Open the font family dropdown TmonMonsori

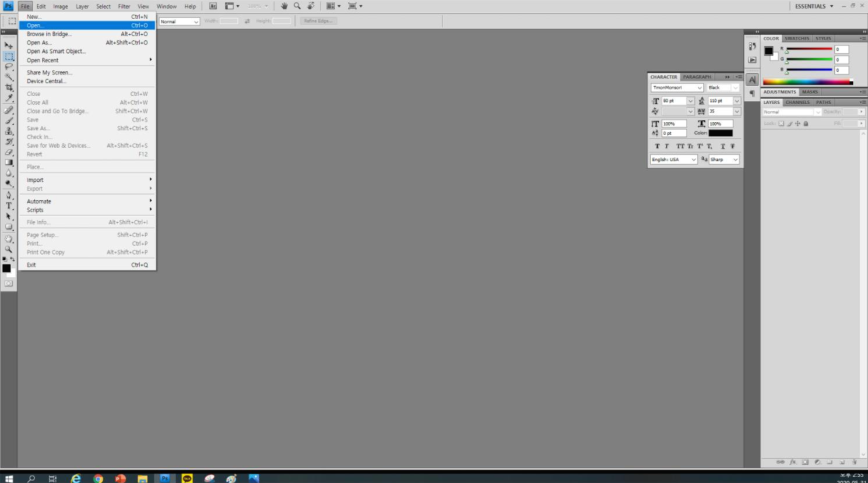pos(677,87)
